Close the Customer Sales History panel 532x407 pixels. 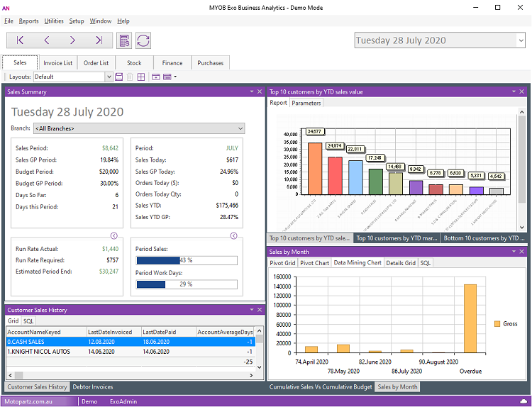click(x=260, y=310)
